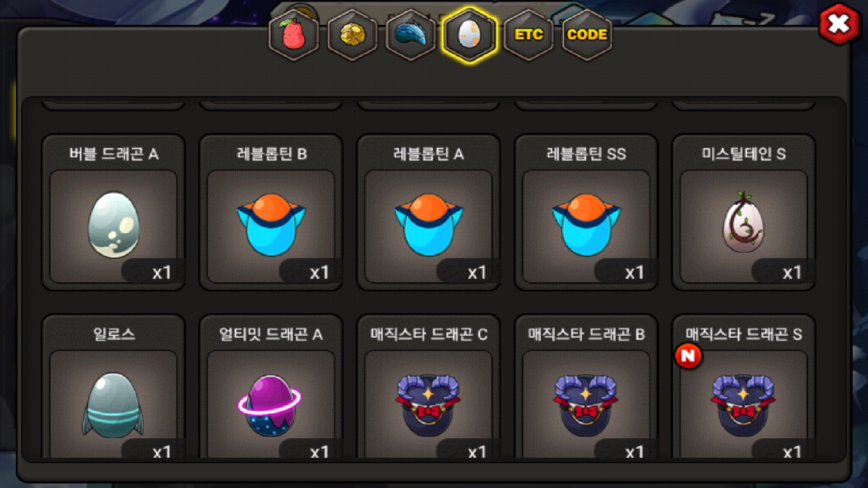
Task: Select the dragon egg tab
Action: pos(470,35)
